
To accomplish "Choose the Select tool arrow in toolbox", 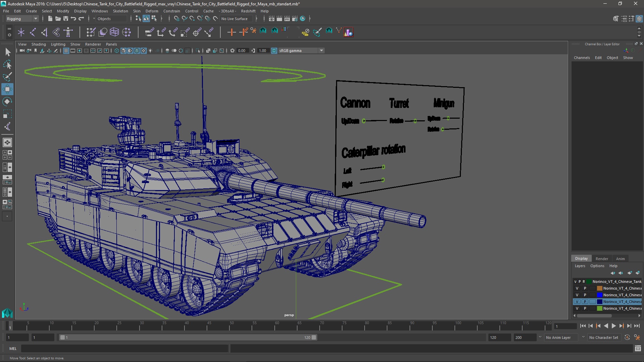I will coord(7,52).
